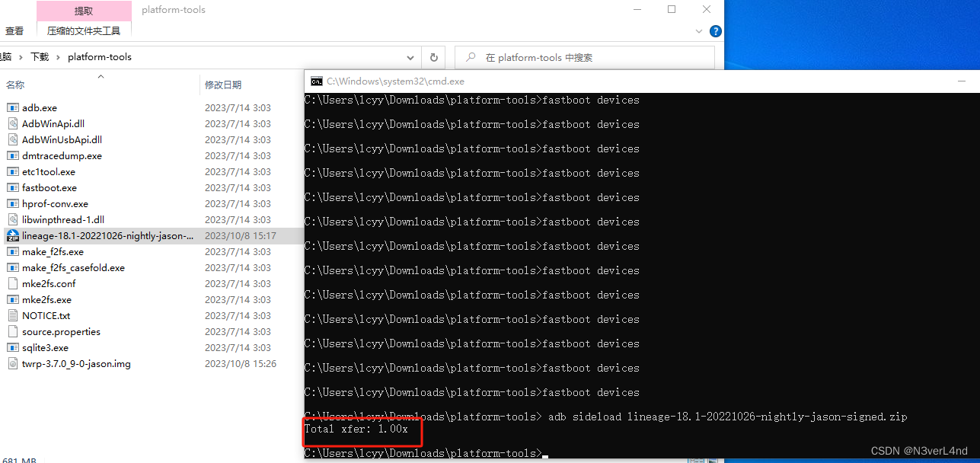Expand the Explorer ribbon chevron
The width and height of the screenshot is (980, 463).
[x=699, y=31]
